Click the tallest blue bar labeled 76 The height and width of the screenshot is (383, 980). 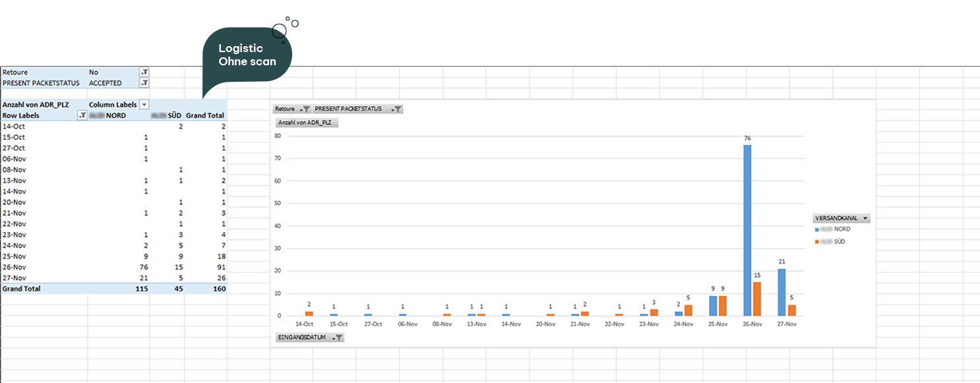[747, 230]
